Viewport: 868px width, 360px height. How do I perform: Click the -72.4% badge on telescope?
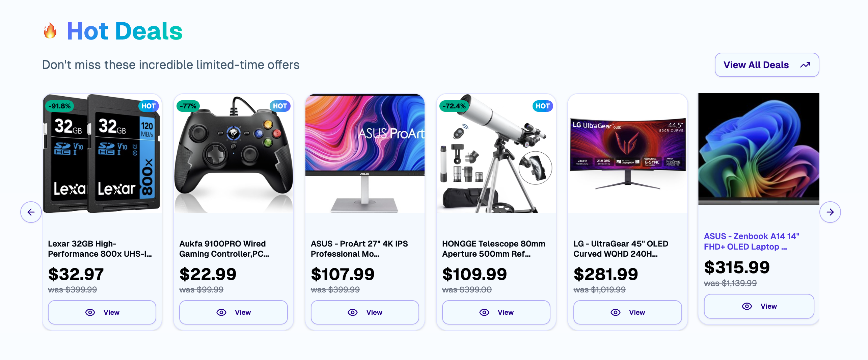(454, 106)
